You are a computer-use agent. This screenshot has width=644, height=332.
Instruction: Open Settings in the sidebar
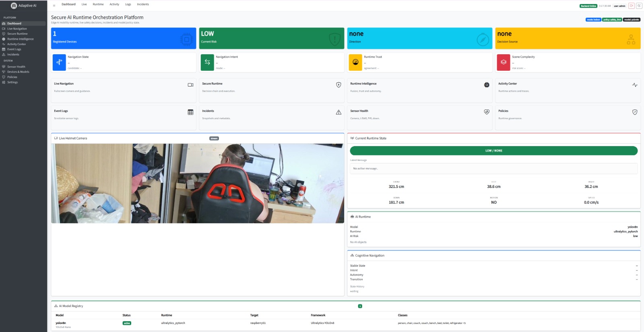click(23, 82)
